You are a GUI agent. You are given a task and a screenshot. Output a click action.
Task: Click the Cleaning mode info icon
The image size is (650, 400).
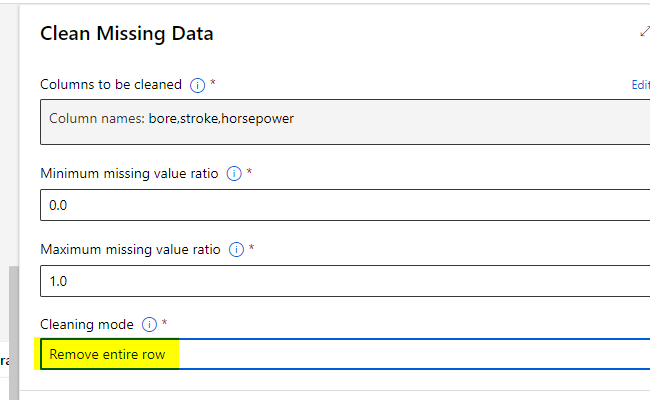149,325
